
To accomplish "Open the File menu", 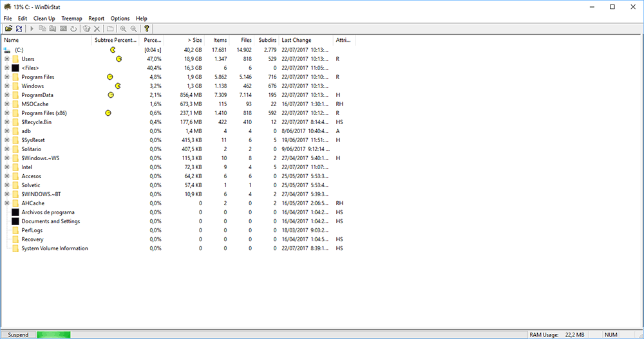I will pyautogui.click(x=8, y=19).
